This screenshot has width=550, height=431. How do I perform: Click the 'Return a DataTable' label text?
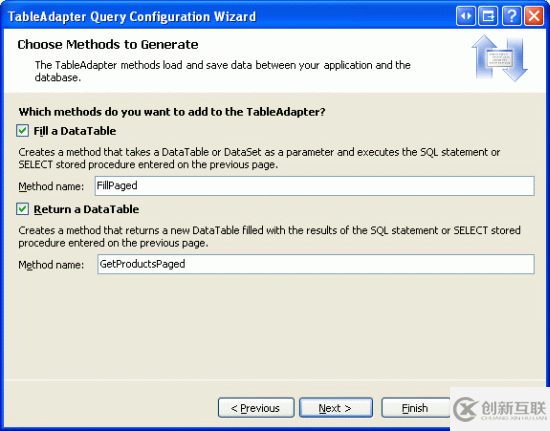tap(86, 209)
